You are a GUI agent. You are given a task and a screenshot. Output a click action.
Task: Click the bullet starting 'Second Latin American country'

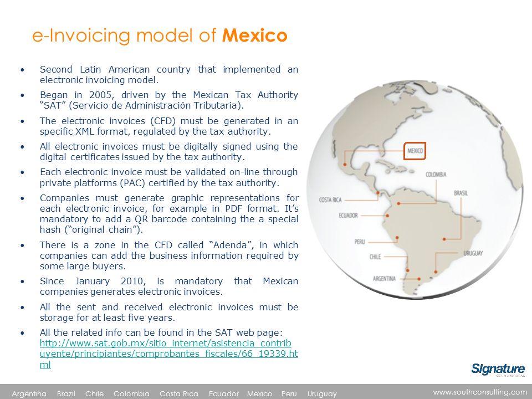click(x=169, y=75)
